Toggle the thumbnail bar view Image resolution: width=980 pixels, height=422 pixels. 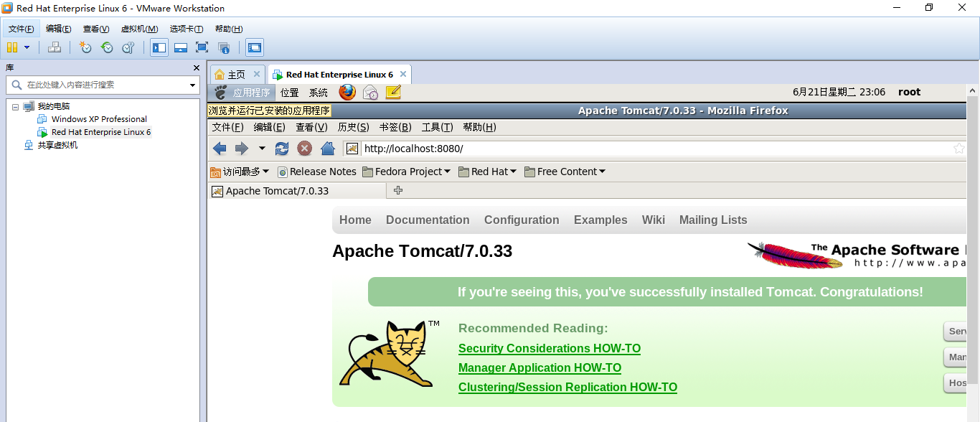(181, 47)
